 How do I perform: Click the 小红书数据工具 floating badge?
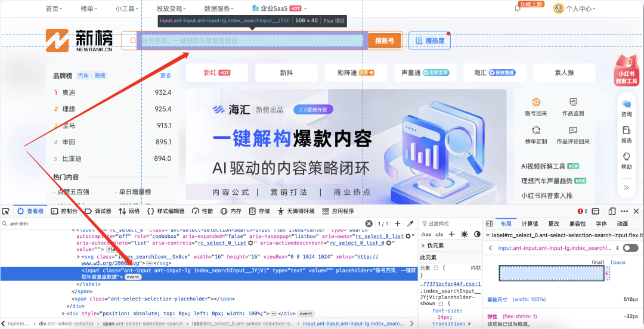pos(626,71)
